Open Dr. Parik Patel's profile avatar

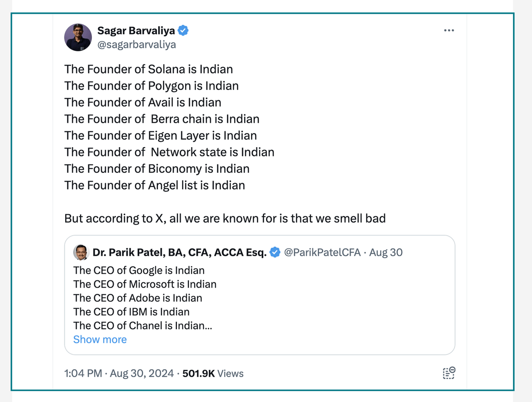point(82,252)
